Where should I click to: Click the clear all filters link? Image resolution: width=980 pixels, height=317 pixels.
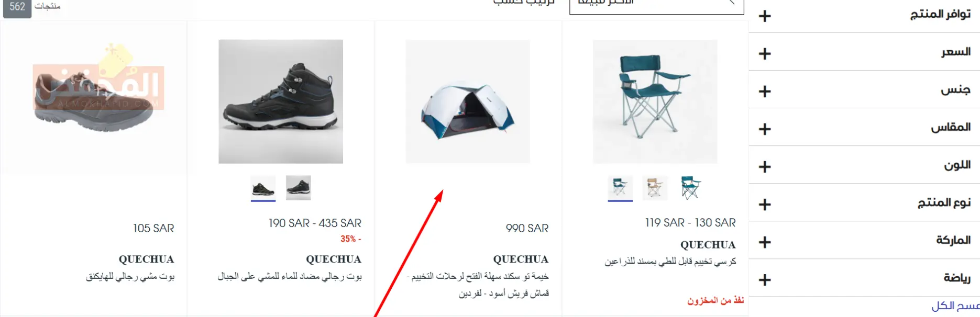(x=955, y=306)
